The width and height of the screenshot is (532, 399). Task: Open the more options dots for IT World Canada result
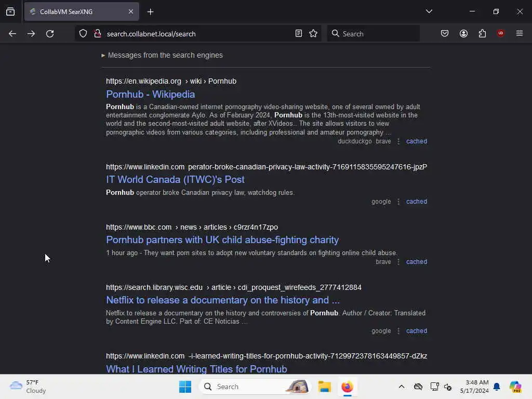click(398, 202)
